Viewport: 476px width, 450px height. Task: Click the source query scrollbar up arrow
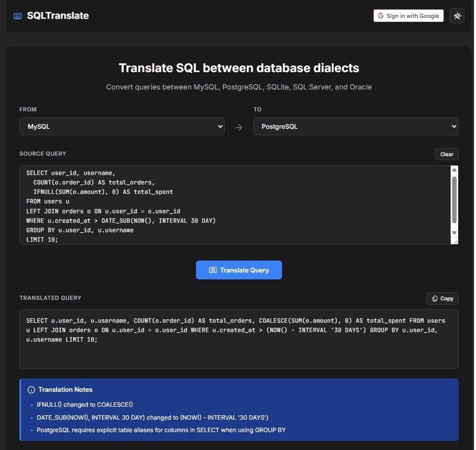(x=454, y=169)
